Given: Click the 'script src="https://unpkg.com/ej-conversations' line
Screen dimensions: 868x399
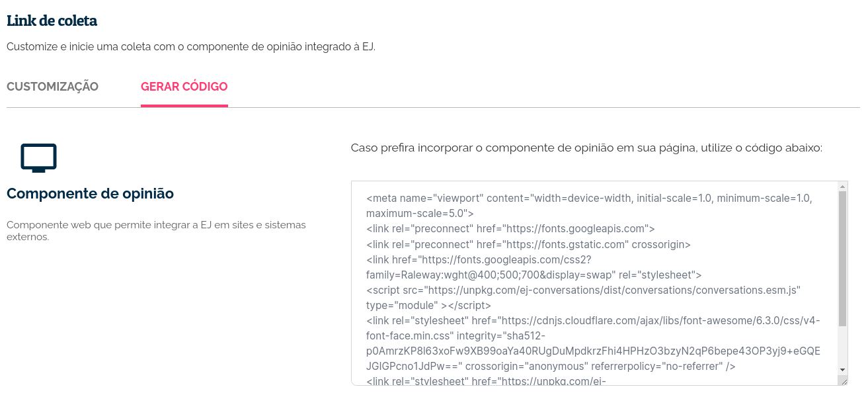Looking at the screenshot, I should pos(584,290).
